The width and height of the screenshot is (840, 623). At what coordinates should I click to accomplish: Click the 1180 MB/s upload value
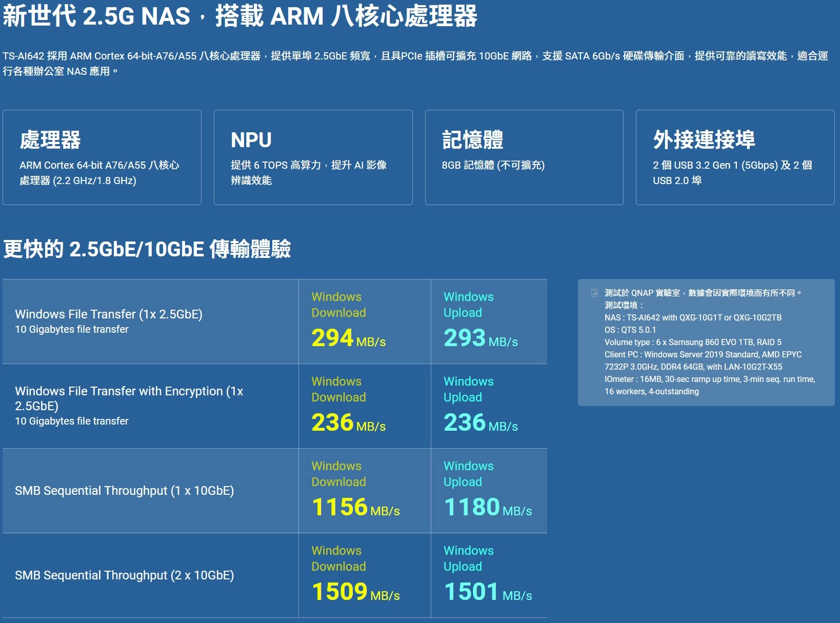click(x=488, y=507)
